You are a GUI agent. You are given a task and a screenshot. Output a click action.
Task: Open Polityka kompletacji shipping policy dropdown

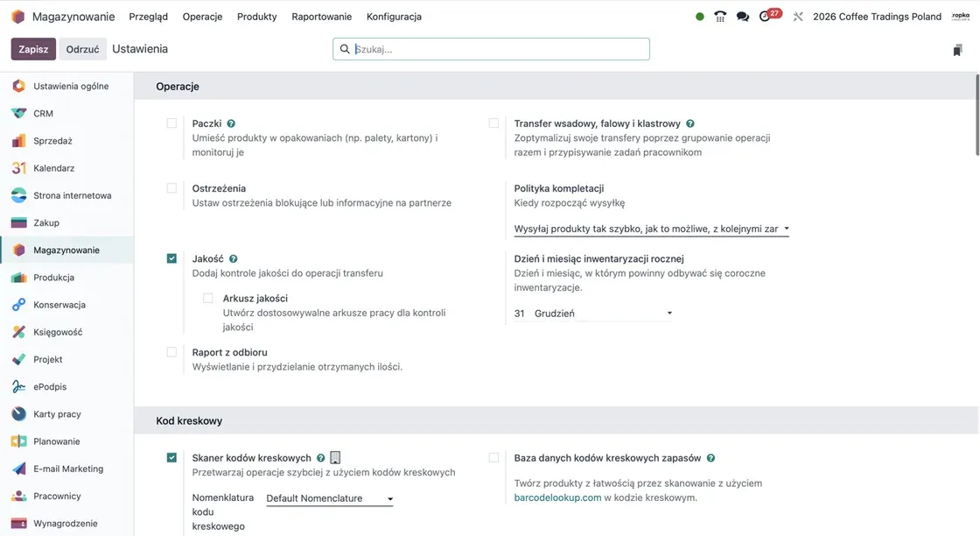[x=651, y=229]
